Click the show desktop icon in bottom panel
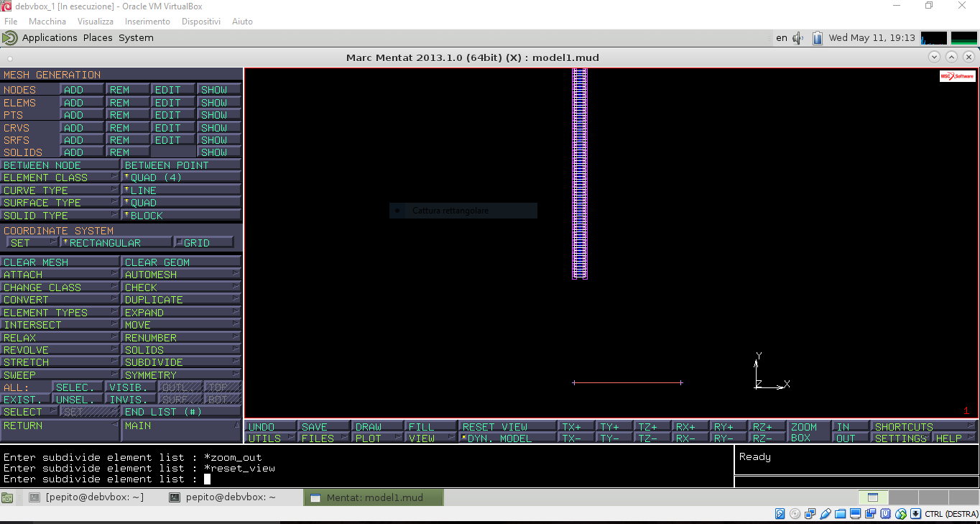The width and height of the screenshot is (980, 524). pyautogui.click(x=7, y=497)
